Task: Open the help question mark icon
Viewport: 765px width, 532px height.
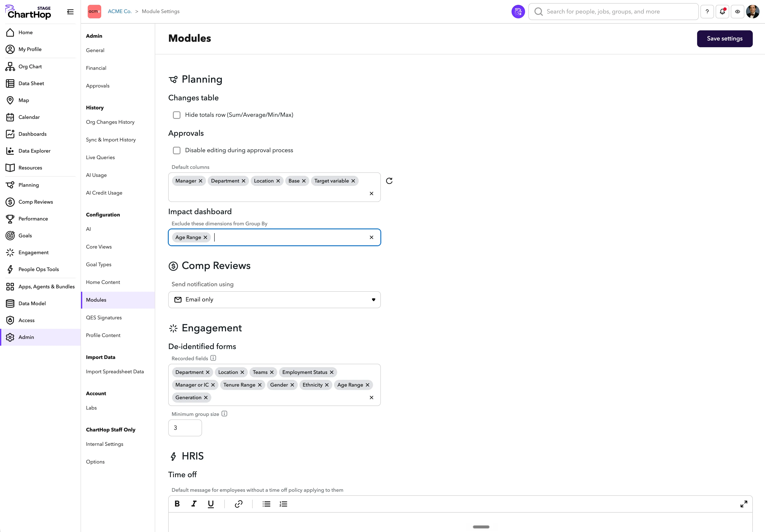Action: [x=707, y=12]
